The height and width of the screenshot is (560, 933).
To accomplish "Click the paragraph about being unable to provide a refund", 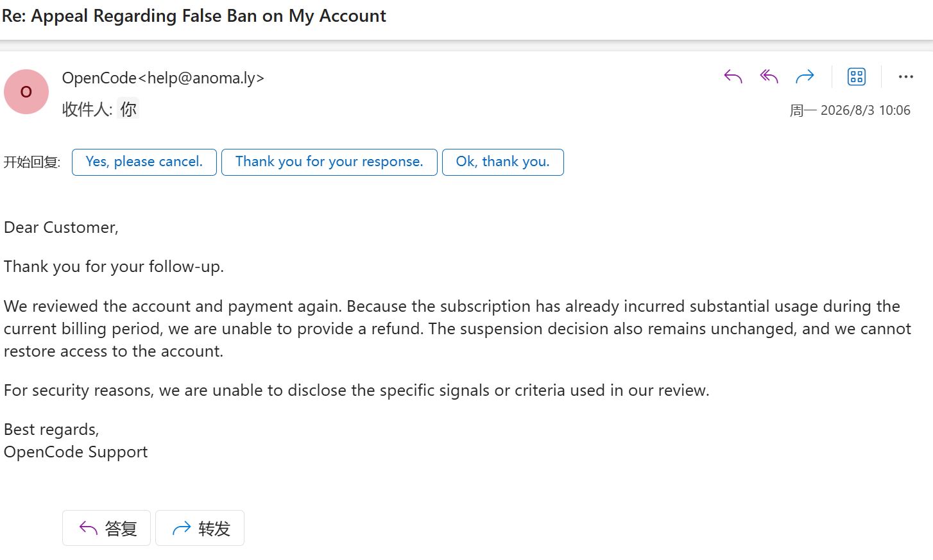I will point(457,328).
